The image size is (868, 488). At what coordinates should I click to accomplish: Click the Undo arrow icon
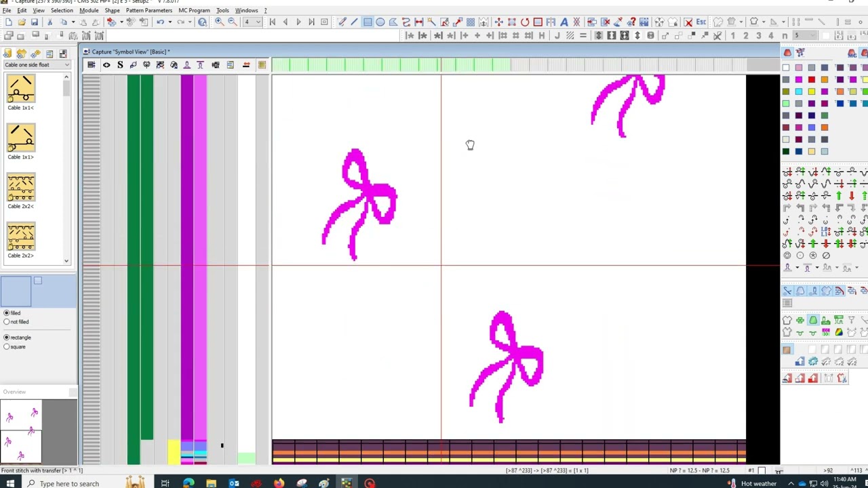pos(160,22)
